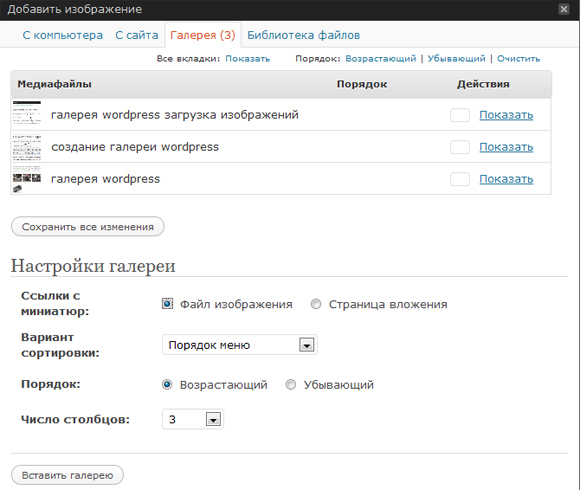The width and height of the screenshot is (580, 490).
Task: Expand the Число столбцов dropdown
Action: (193, 419)
